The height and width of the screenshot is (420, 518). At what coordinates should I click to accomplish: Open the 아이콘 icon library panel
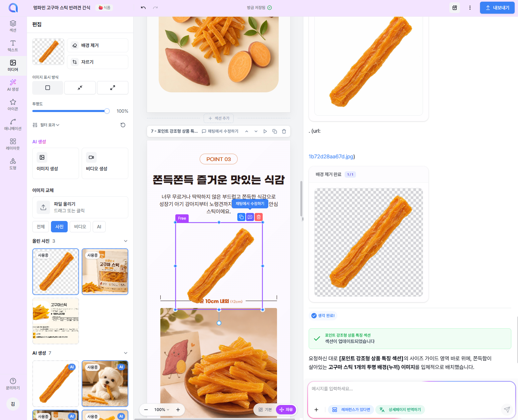pos(13,105)
